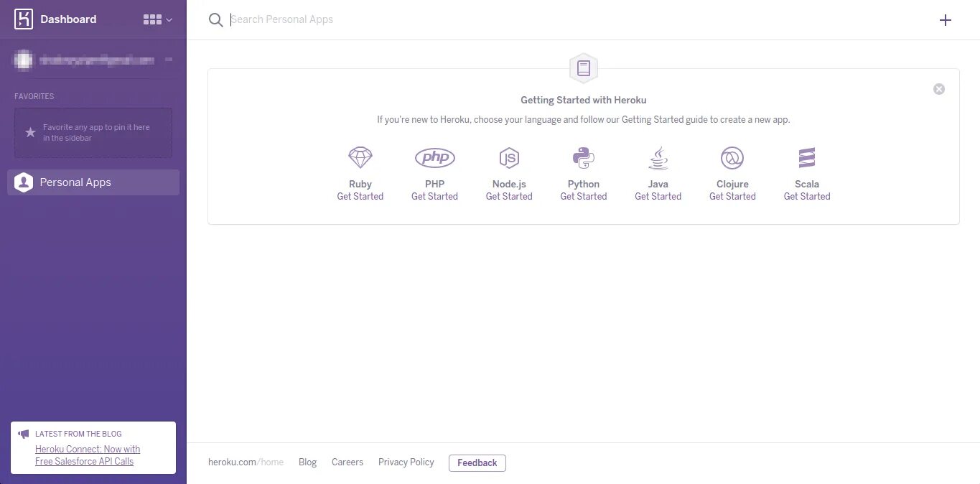This screenshot has height=484, width=980.
Task: Click the Java coffee cup icon
Action: [x=658, y=157]
